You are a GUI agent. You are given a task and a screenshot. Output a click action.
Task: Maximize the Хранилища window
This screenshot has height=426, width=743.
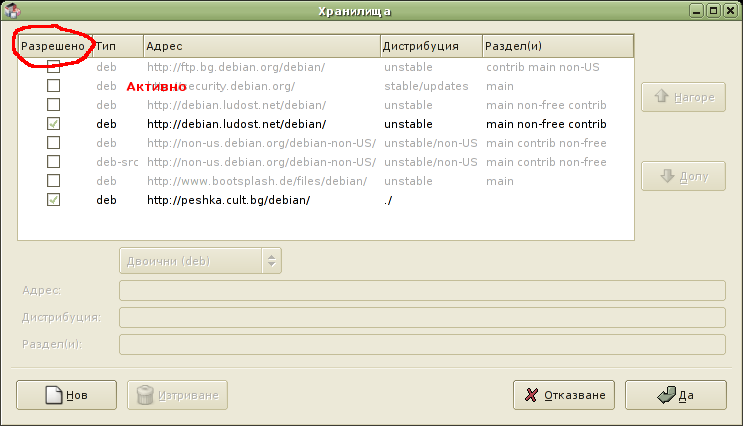pos(713,10)
